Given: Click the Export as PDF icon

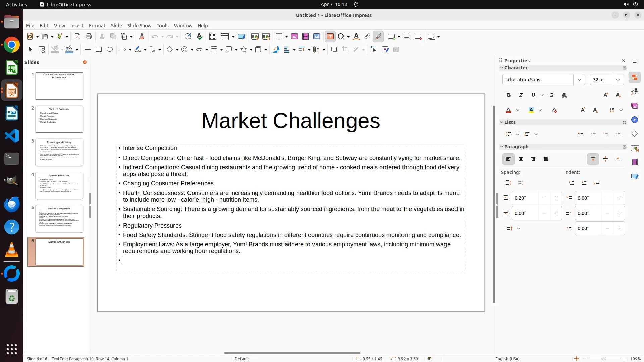Looking at the screenshot, I should 77,37.
